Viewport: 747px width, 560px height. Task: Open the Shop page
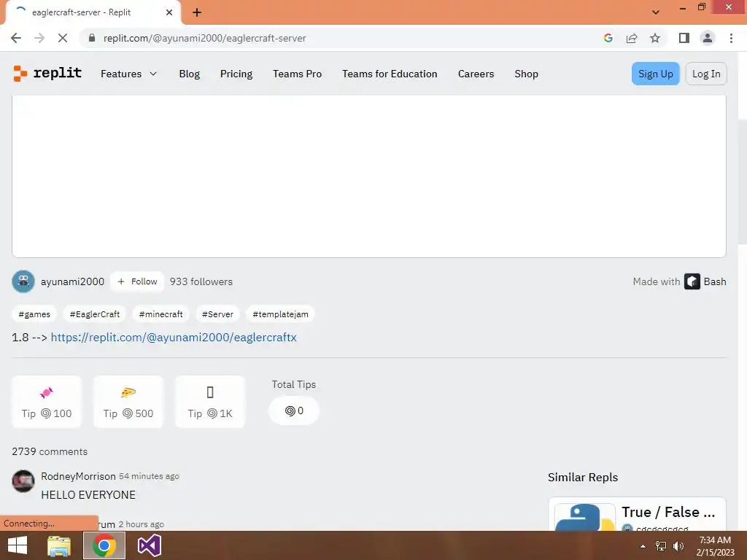pyautogui.click(x=527, y=74)
